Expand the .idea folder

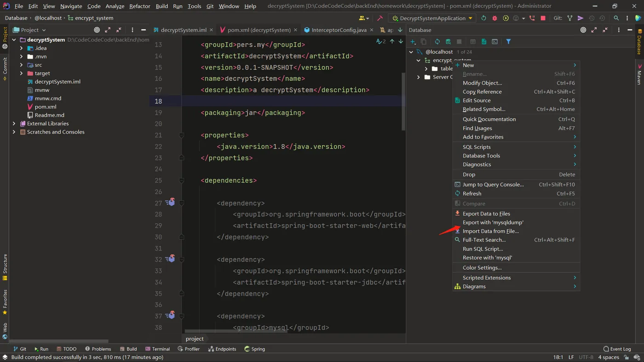21,48
